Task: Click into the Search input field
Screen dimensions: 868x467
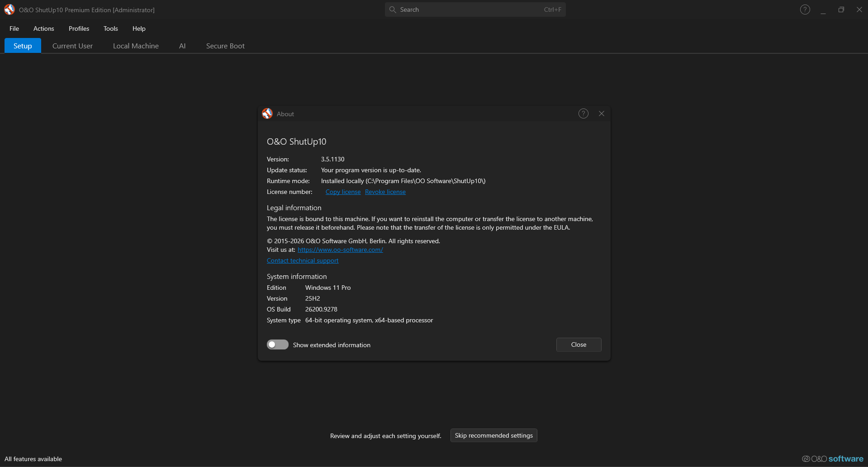Action: (x=475, y=9)
